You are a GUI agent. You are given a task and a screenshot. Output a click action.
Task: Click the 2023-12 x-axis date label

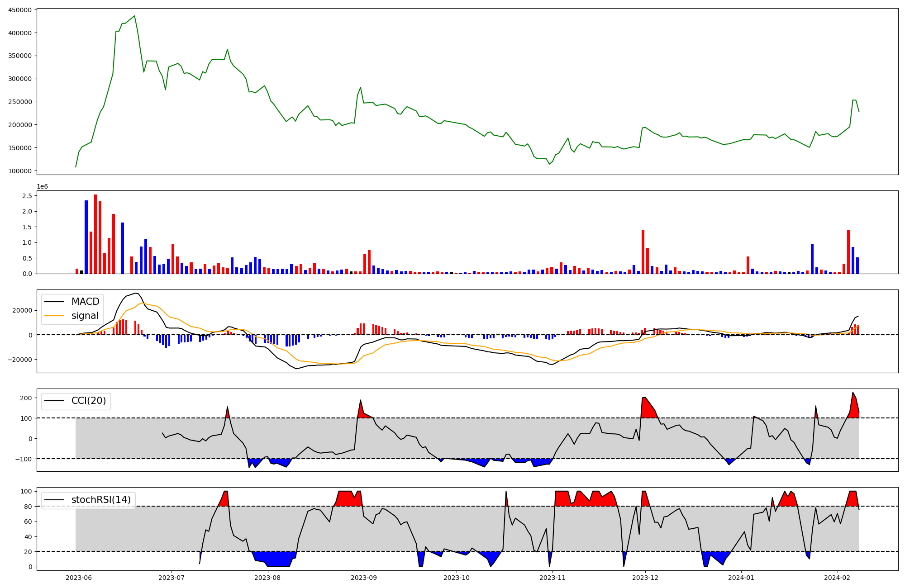[x=645, y=578]
